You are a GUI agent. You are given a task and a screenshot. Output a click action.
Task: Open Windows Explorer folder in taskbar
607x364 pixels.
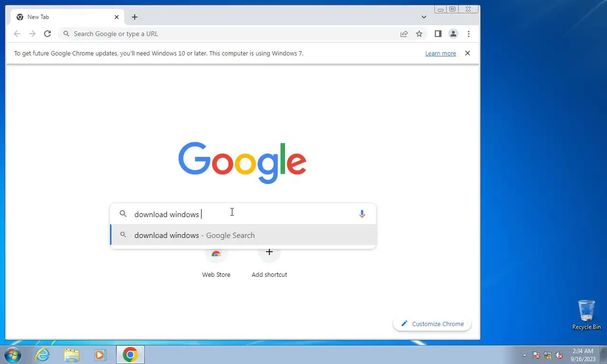pyautogui.click(x=72, y=355)
